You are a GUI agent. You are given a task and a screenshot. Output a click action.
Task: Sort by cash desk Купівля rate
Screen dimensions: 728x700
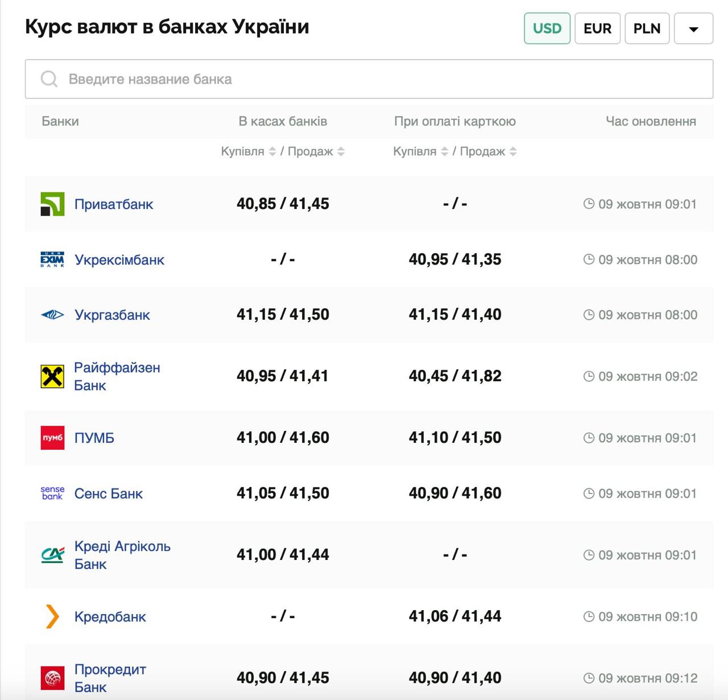[272, 151]
